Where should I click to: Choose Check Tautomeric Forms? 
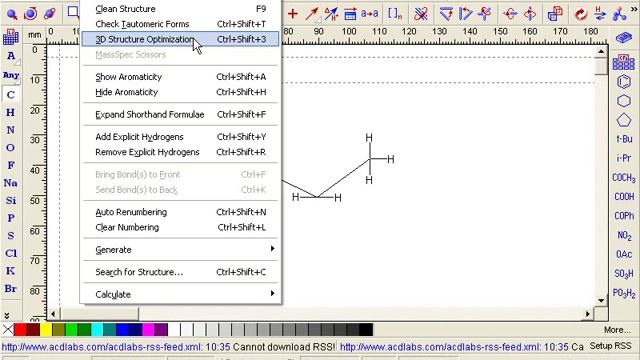point(180,24)
